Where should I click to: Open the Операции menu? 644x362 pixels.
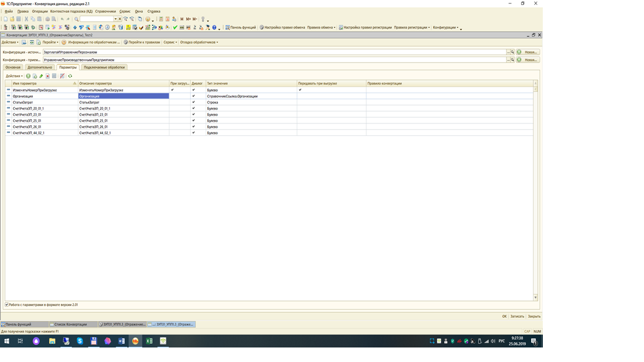coord(40,12)
